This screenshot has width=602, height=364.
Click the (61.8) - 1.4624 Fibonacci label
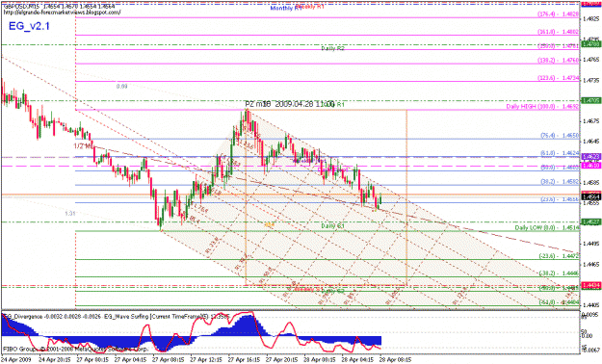pos(560,153)
